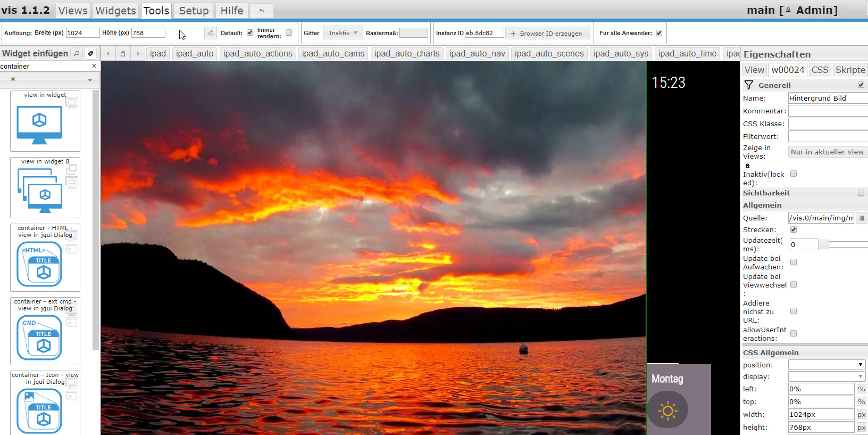Screen dimensions: 868x435
Task: Open the Gitter Inaktiv dropdown
Action: tap(343, 33)
